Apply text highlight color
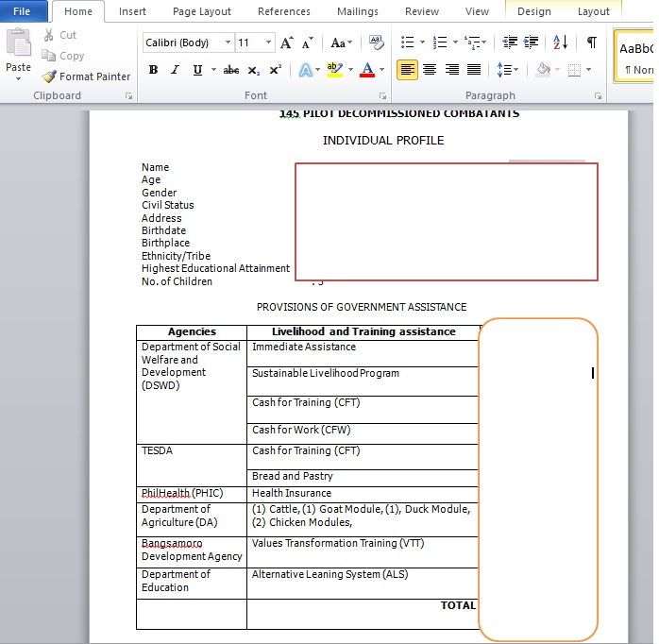 pos(334,70)
